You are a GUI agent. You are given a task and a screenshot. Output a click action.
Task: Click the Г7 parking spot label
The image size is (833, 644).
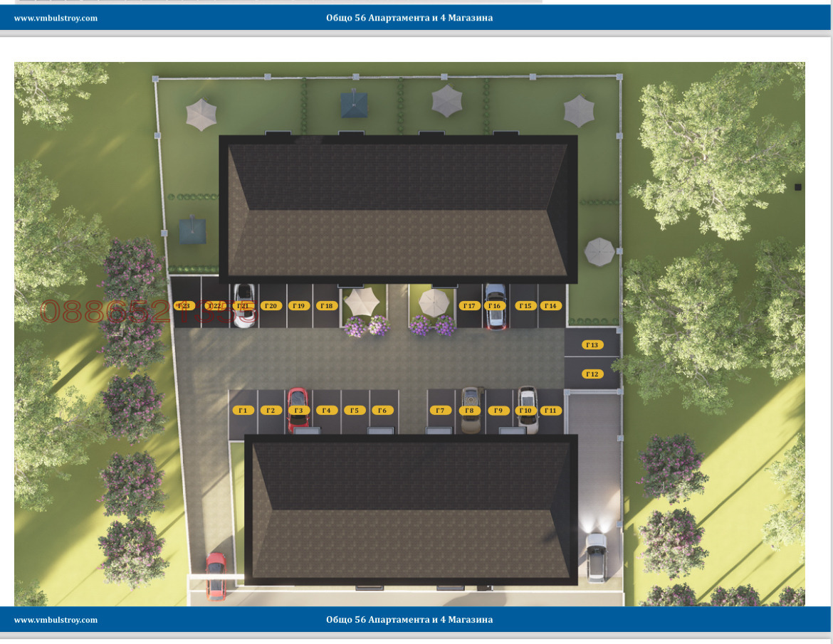click(x=441, y=411)
